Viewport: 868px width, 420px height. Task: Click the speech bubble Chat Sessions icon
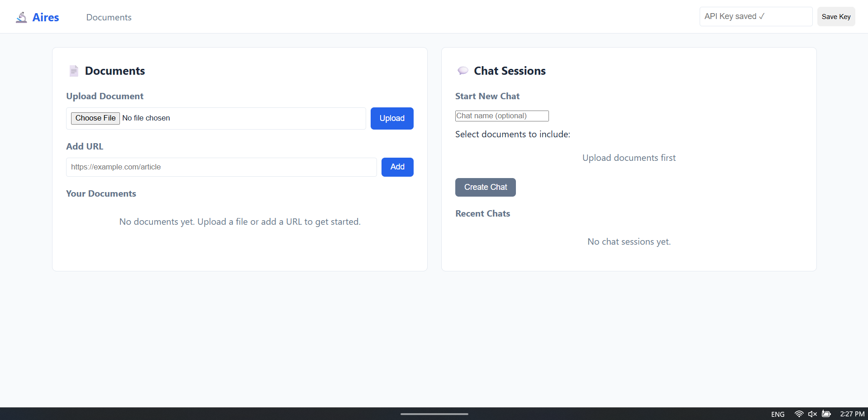tap(463, 71)
